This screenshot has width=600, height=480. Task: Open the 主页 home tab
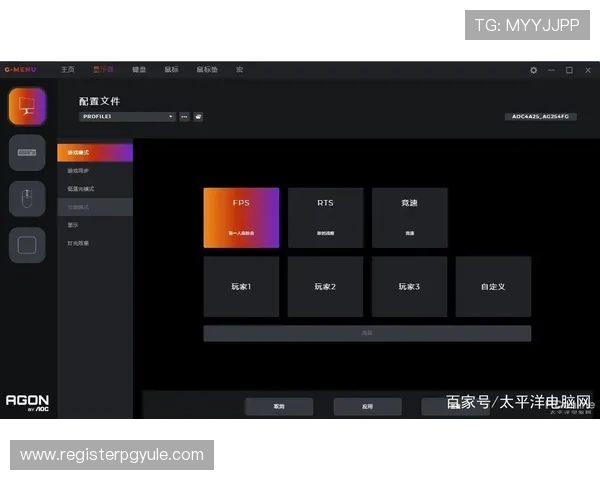68,70
